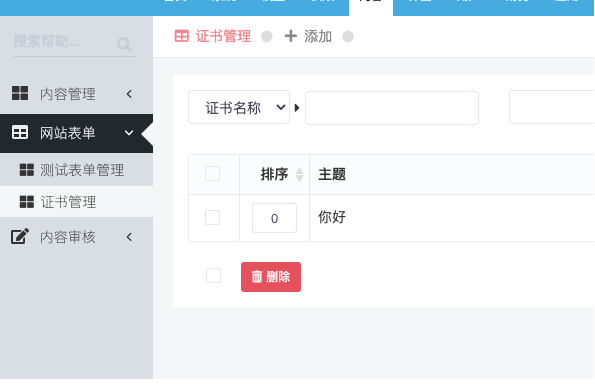Click the 网站表单 table icon
This screenshot has width=595, height=385.
coord(20,132)
